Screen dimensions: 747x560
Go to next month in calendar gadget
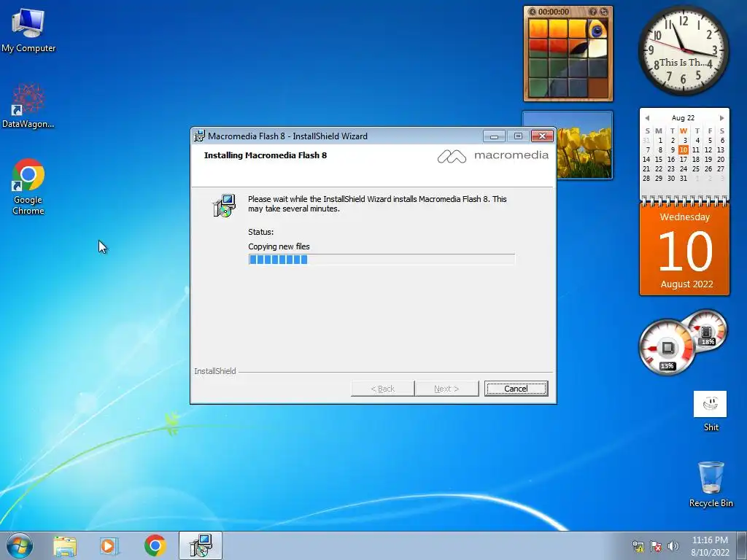click(x=721, y=117)
